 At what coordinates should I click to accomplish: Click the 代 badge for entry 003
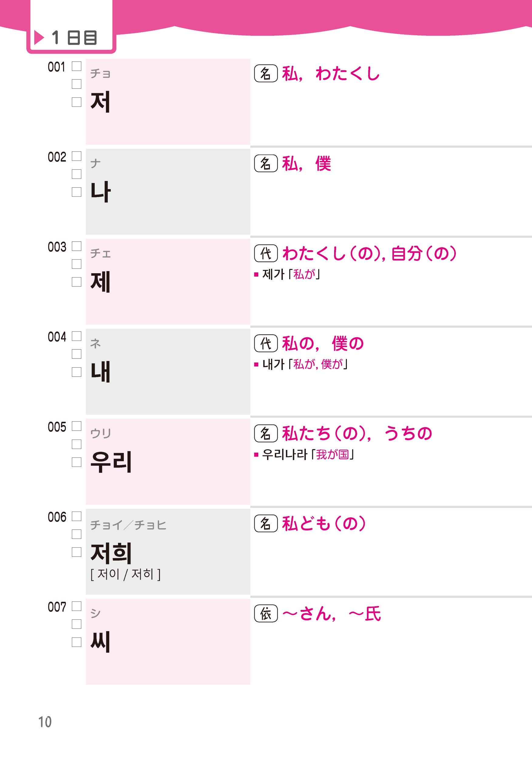[x=266, y=253]
